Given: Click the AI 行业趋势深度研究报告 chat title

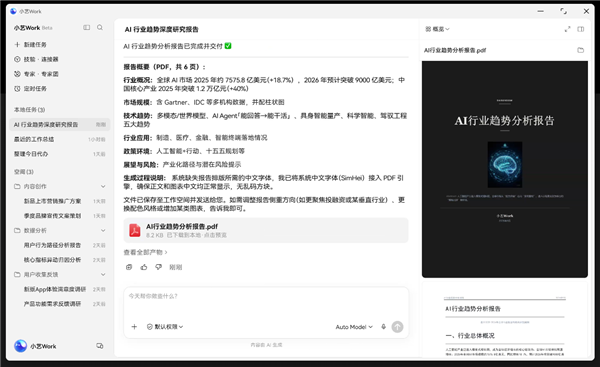Looking at the screenshot, I should (161, 29).
